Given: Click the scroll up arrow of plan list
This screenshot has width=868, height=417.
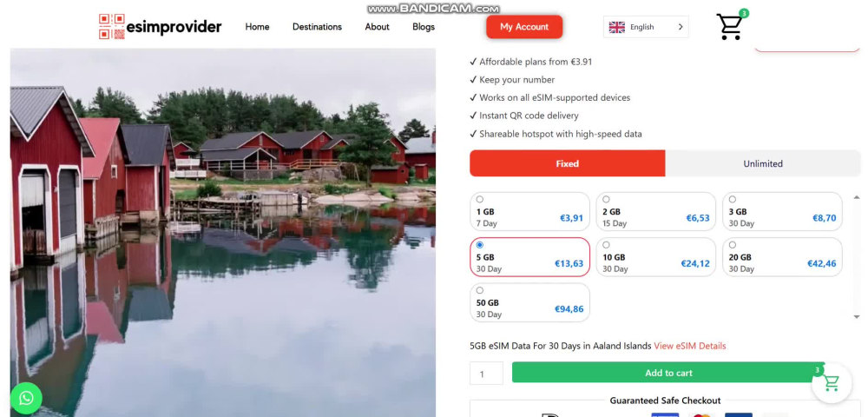Looking at the screenshot, I should pyautogui.click(x=857, y=197).
